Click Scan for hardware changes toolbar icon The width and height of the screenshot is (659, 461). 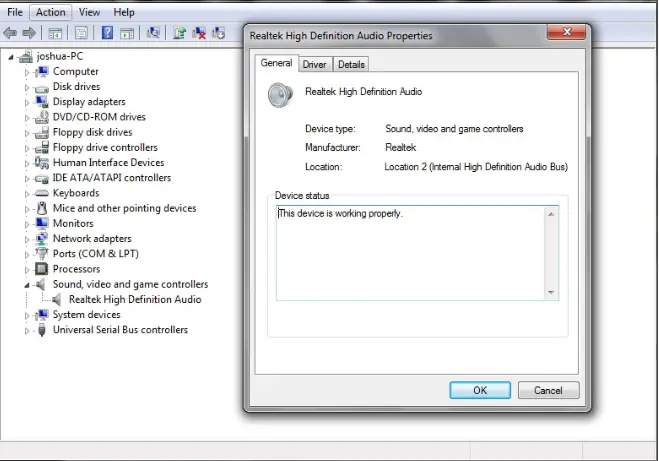click(153, 33)
